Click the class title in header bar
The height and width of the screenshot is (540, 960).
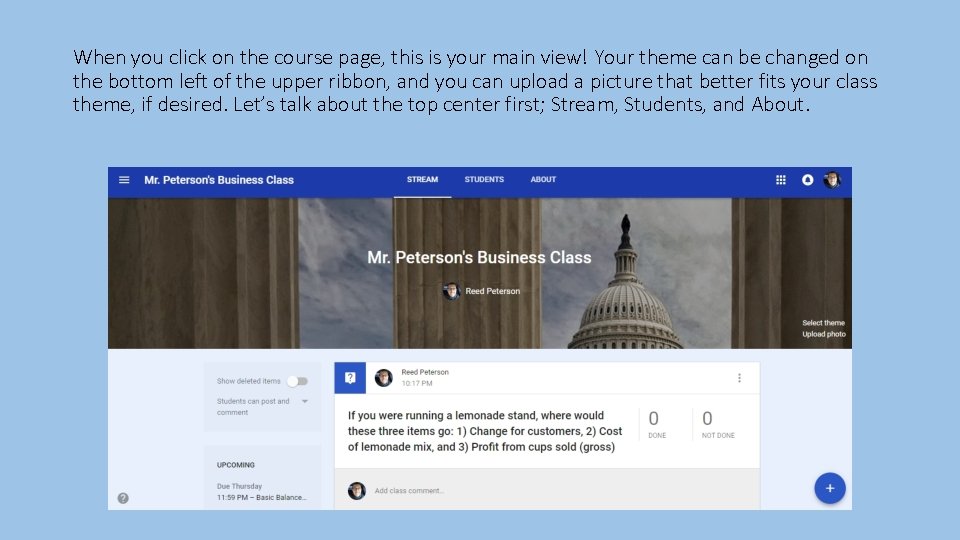(219, 180)
